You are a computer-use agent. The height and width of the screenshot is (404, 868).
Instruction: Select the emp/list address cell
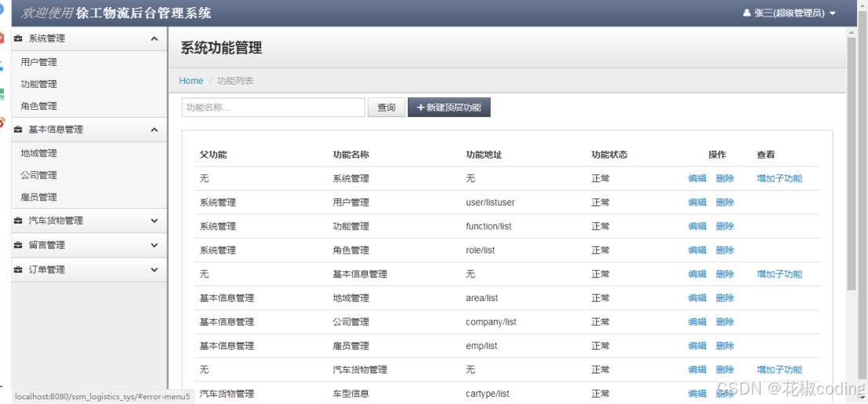point(481,345)
